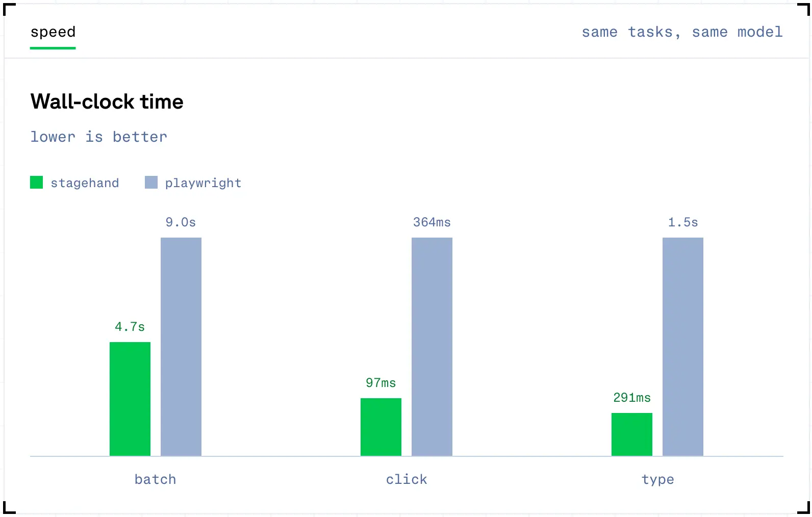
Task: Click the blue playwright legend swatch
Action: [x=151, y=183]
